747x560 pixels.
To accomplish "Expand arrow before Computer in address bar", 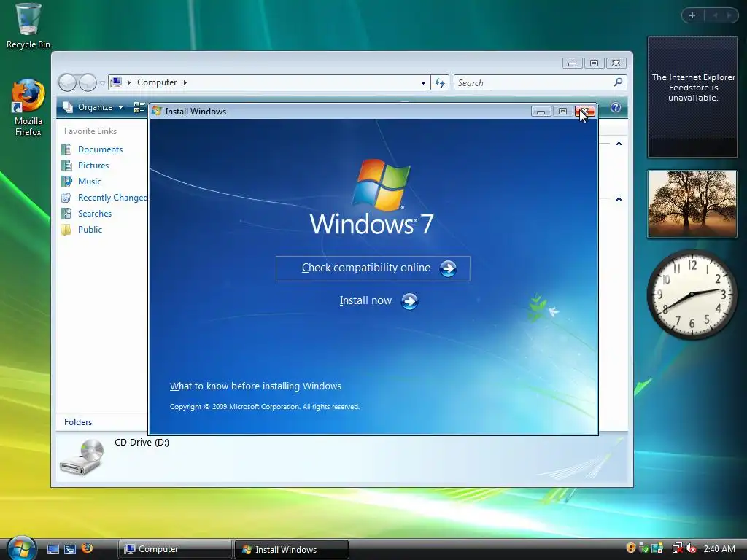I will (x=128, y=82).
